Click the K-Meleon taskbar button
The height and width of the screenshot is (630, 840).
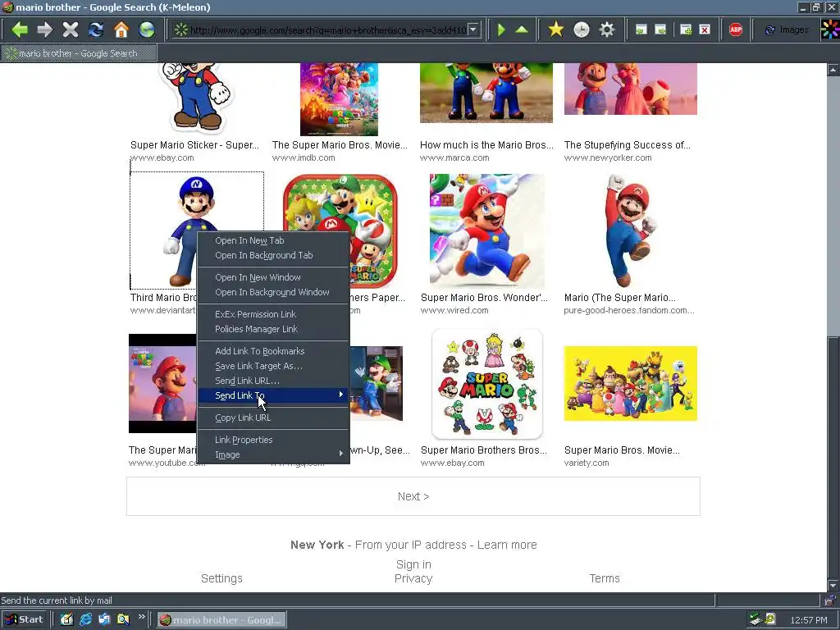221,620
